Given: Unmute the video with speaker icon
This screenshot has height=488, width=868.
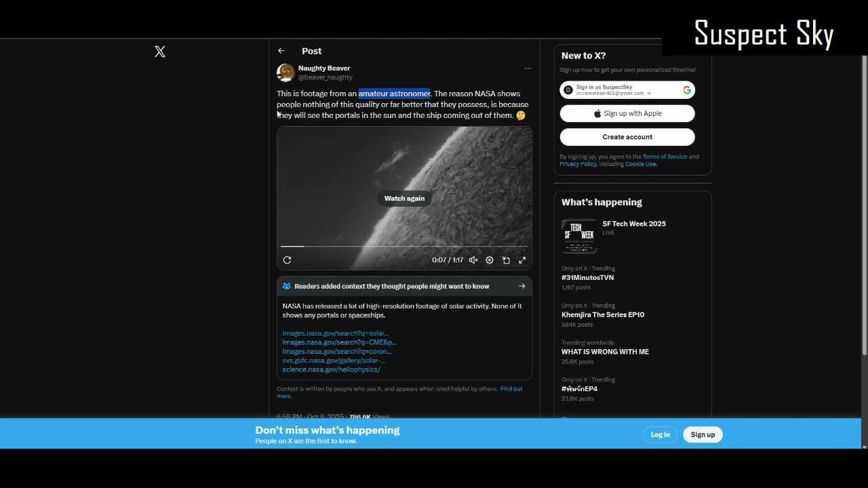Looking at the screenshot, I should (473, 260).
